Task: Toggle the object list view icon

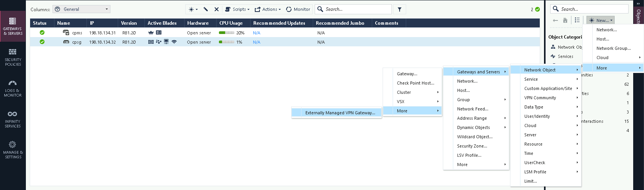Action: 577,20
